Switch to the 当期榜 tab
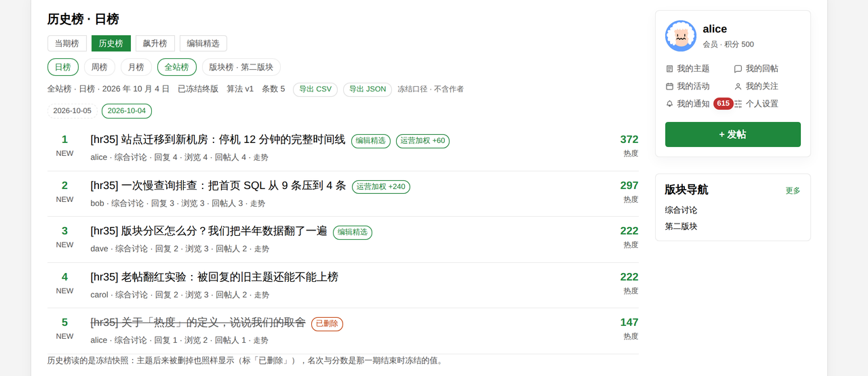The height and width of the screenshot is (376, 868). [x=67, y=43]
